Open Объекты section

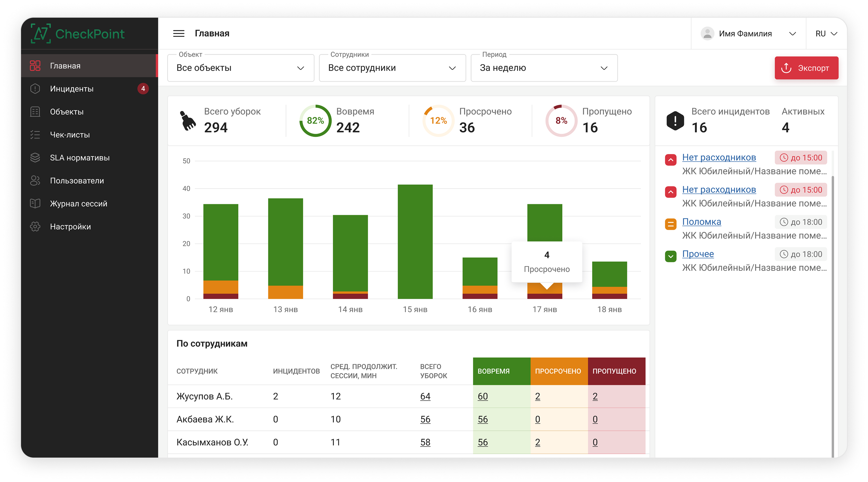click(x=89, y=112)
